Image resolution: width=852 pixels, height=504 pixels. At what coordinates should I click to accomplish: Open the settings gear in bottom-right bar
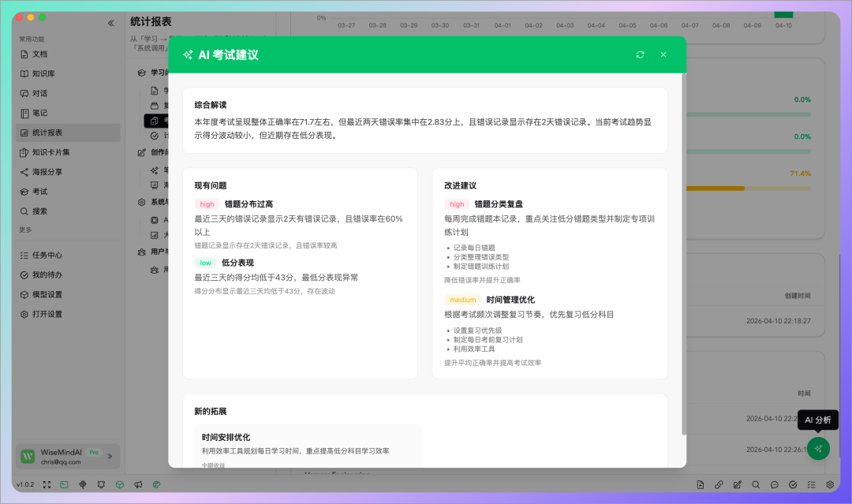[830, 485]
